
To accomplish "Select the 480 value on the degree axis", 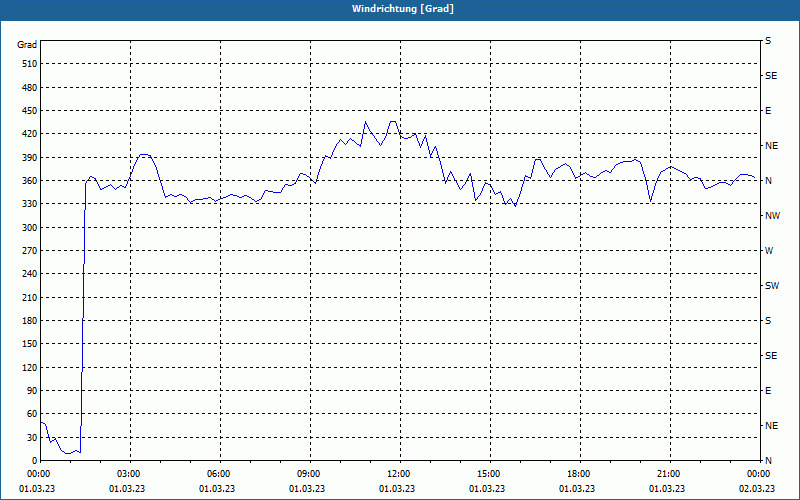I will (x=30, y=88).
